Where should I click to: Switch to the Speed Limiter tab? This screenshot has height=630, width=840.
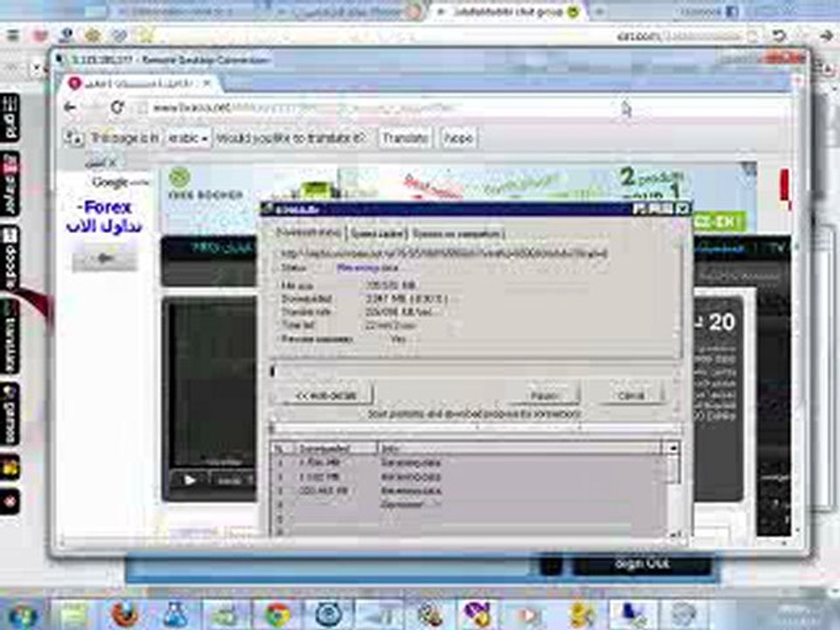point(378,234)
